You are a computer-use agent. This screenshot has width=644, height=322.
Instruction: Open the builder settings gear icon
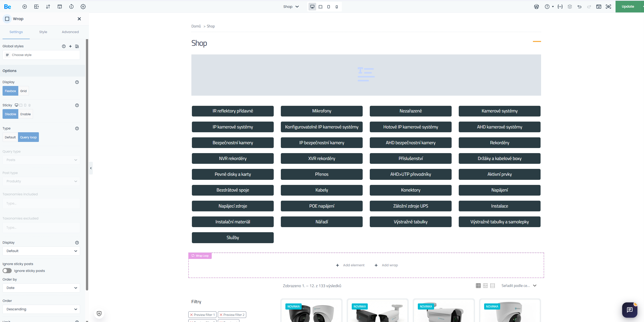coord(83,7)
